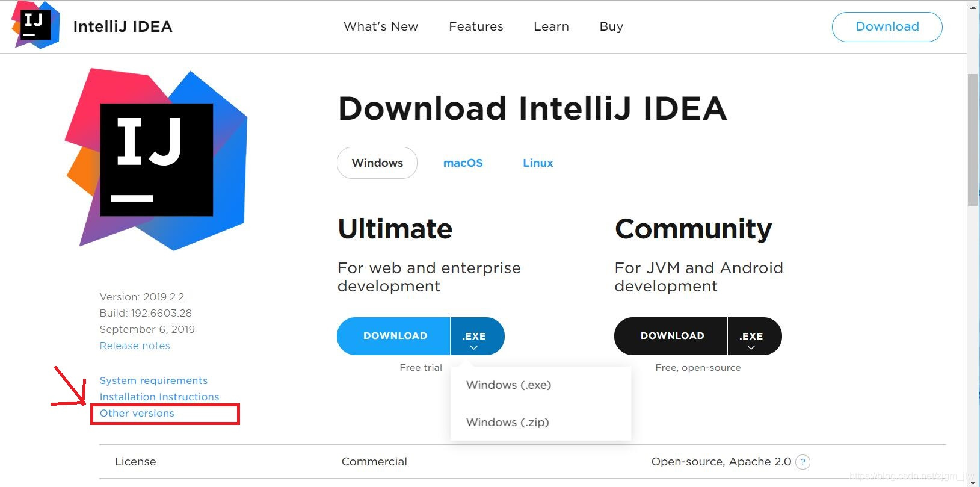Click the 'Commercial' license cell
Viewport: 980px width, 487px height.
tap(374, 462)
